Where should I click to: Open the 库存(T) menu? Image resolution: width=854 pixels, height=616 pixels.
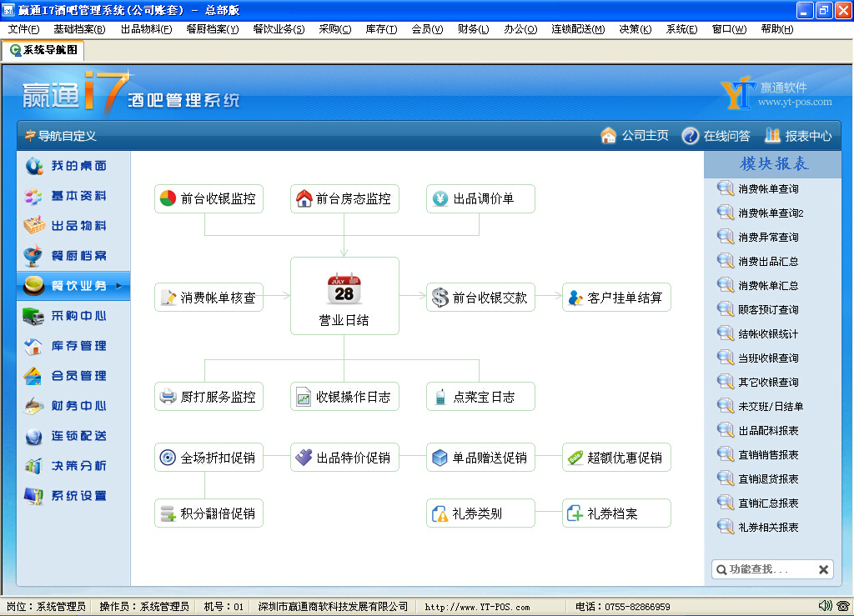click(380, 29)
